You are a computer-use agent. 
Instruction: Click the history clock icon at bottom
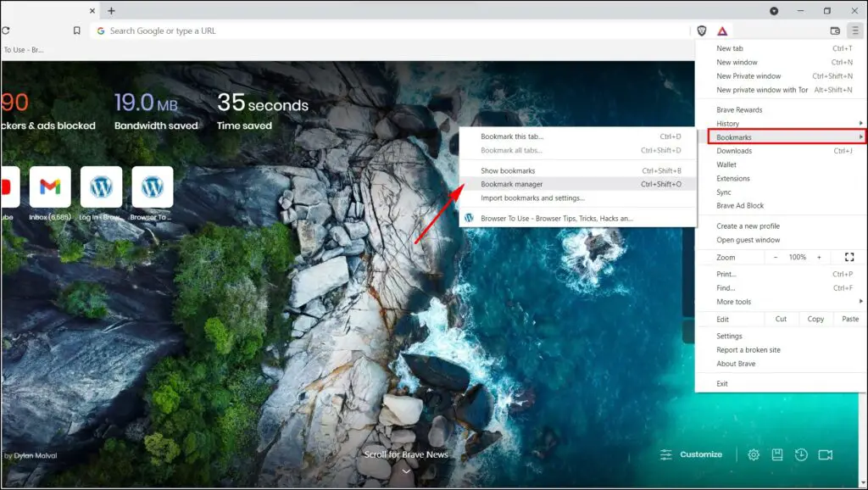click(801, 454)
